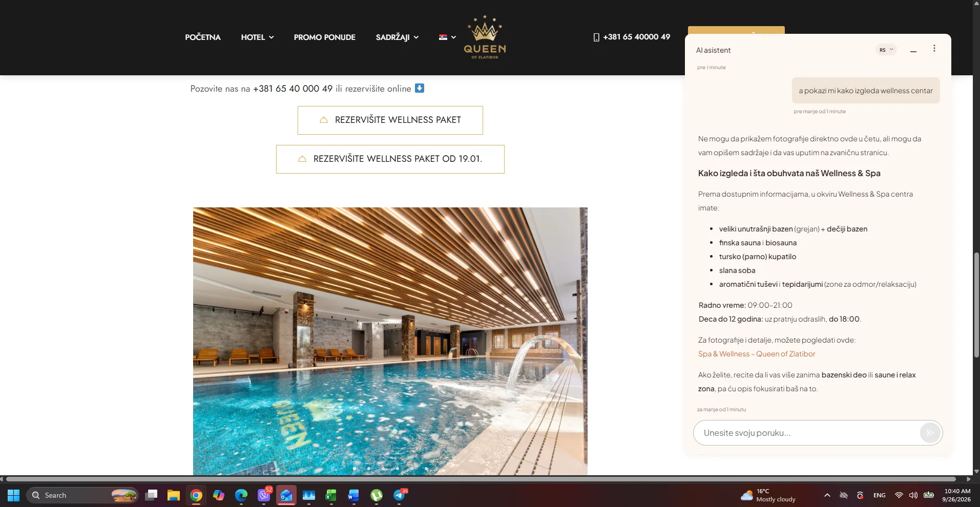Launch Copilot from the taskbar
The height and width of the screenshot is (507, 980).
tap(219, 495)
